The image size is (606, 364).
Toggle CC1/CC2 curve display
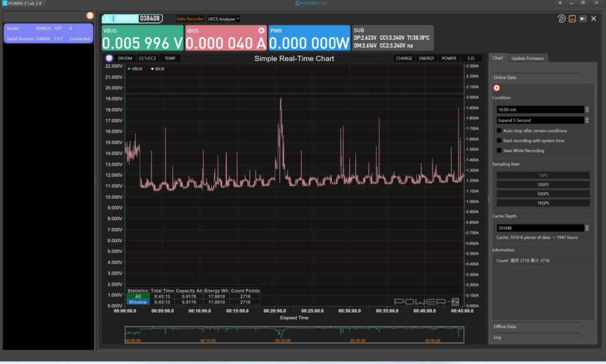[147, 59]
